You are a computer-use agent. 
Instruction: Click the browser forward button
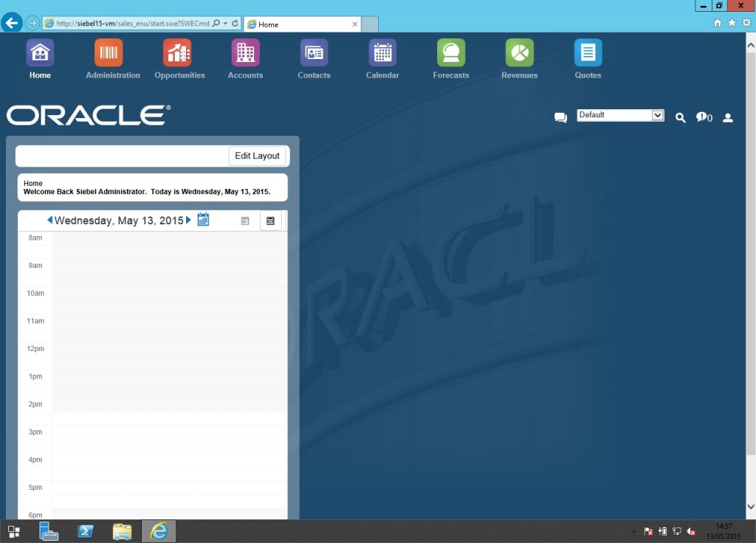pyautogui.click(x=32, y=23)
